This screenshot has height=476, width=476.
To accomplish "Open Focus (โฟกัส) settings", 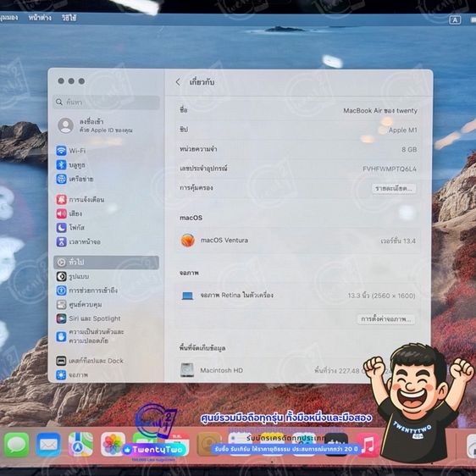I will coord(70,228).
